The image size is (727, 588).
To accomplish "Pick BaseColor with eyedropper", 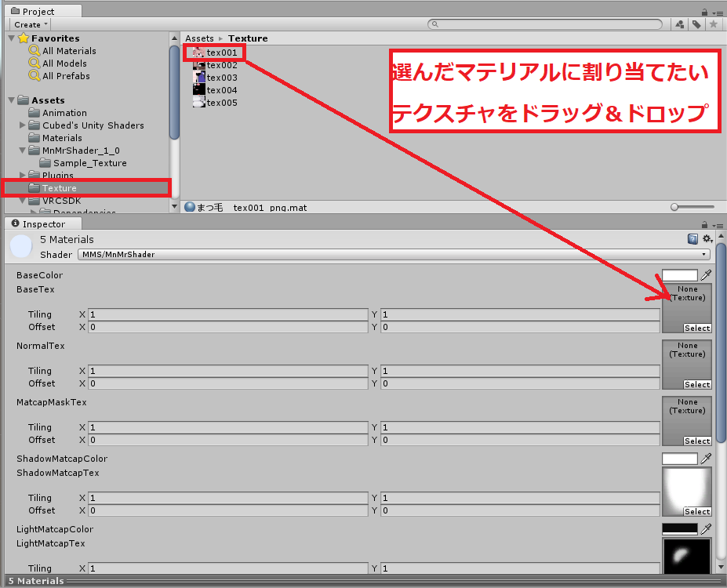I will (x=706, y=275).
